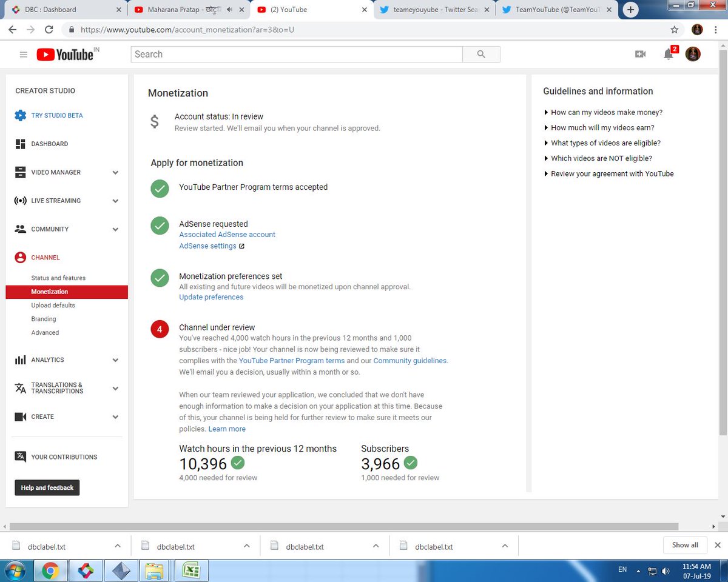Click the Live Streaming sidebar icon
Viewport: 728px width, 582px height.
(20, 201)
